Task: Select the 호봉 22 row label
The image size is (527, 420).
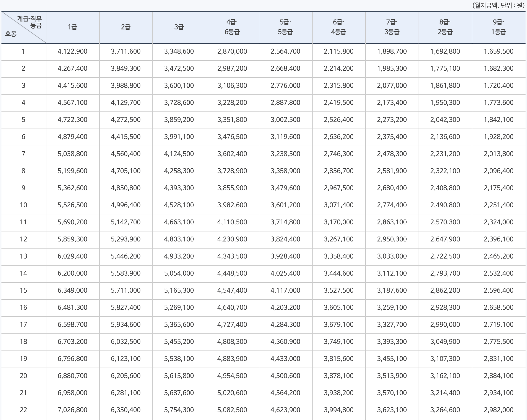Action: [x=23, y=410]
